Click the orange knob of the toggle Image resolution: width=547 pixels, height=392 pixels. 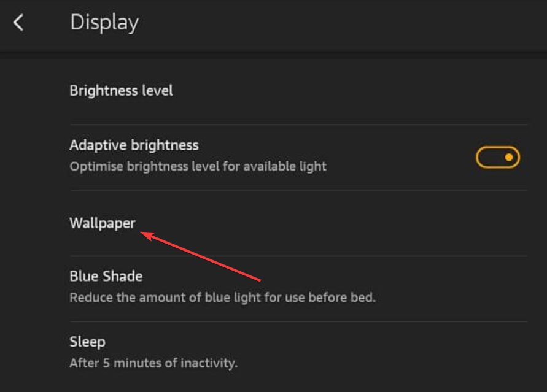pyautogui.click(x=509, y=158)
